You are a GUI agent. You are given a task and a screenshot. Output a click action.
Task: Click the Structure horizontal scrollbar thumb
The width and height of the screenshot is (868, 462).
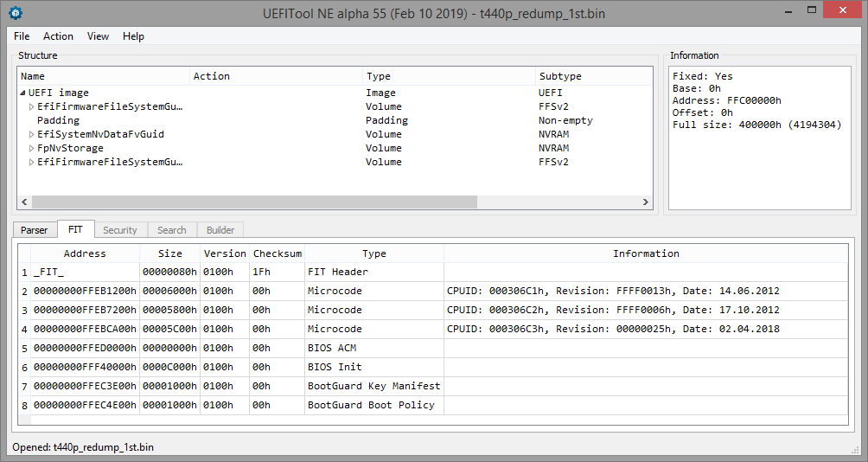point(254,202)
